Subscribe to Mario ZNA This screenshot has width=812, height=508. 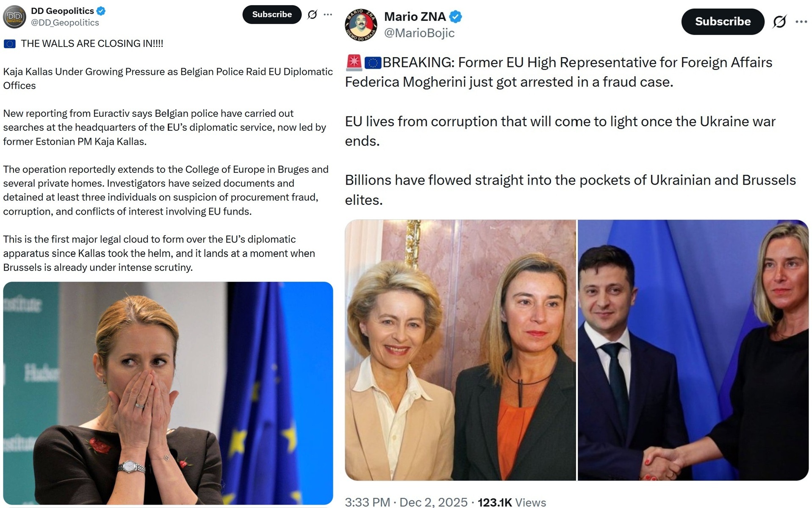coord(723,22)
